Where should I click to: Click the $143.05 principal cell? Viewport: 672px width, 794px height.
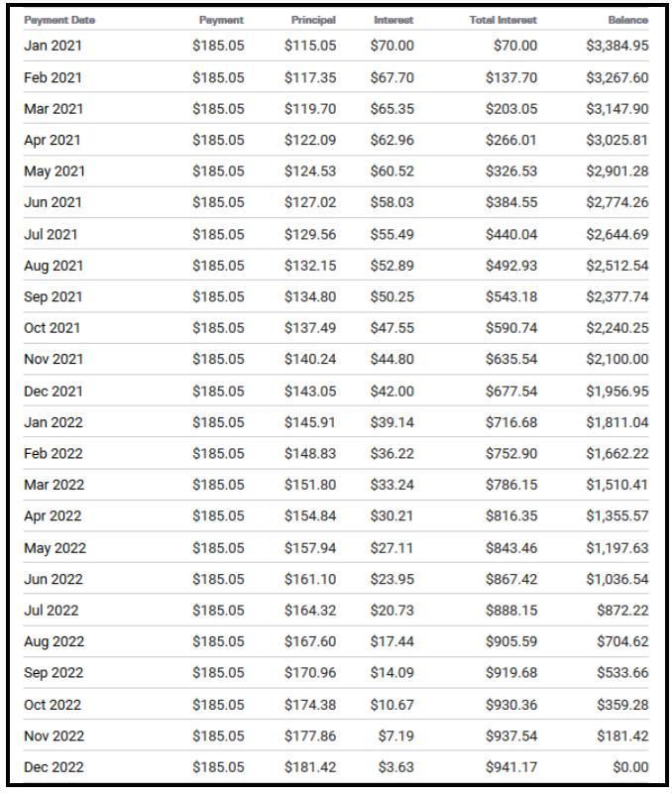310,391
